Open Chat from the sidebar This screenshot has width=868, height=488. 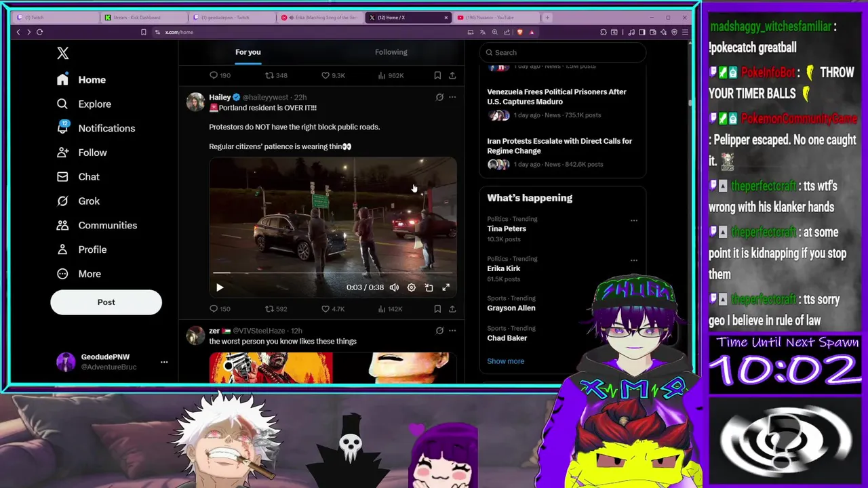pos(79,177)
